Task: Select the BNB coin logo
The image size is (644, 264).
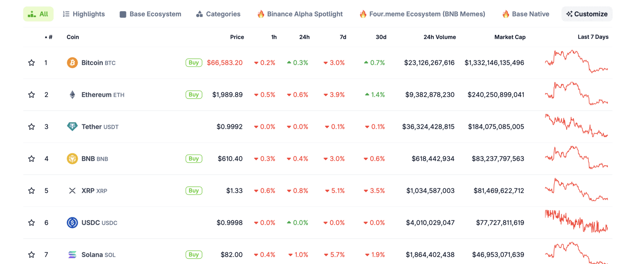Action: pyautogui.click(x=72, y=159)
